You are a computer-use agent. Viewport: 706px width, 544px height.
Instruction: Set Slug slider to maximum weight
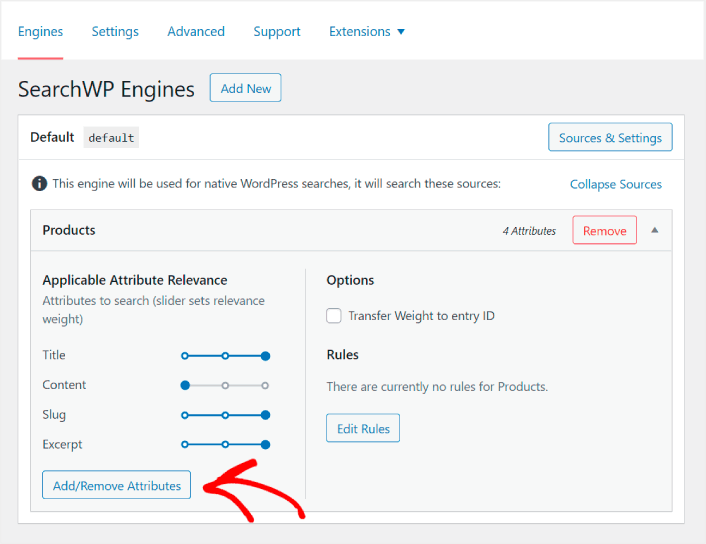(x=266, y=415)
